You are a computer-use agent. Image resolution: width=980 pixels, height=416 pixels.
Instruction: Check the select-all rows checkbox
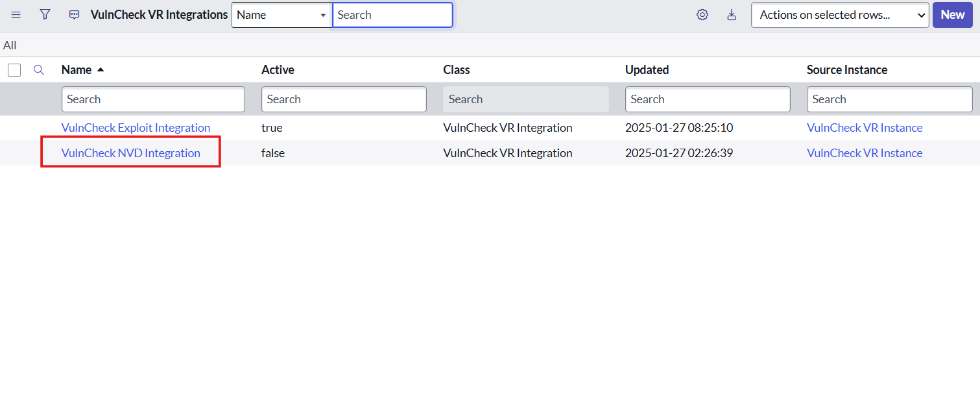[14, 70]
